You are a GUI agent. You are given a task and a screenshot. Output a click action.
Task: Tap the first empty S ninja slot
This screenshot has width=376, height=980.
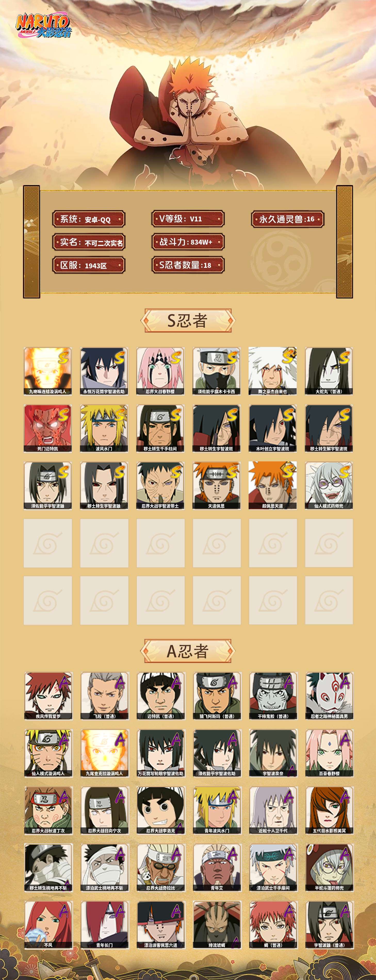tap(47, 543)
